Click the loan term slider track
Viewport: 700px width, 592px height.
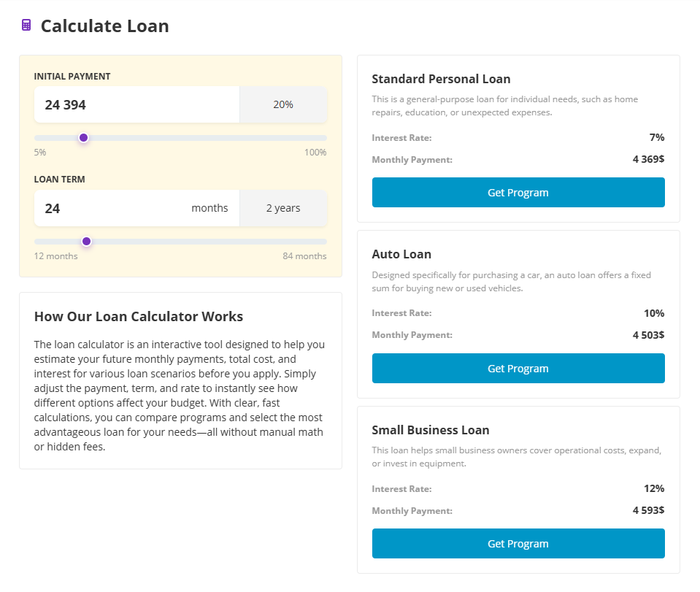point(219,242)
